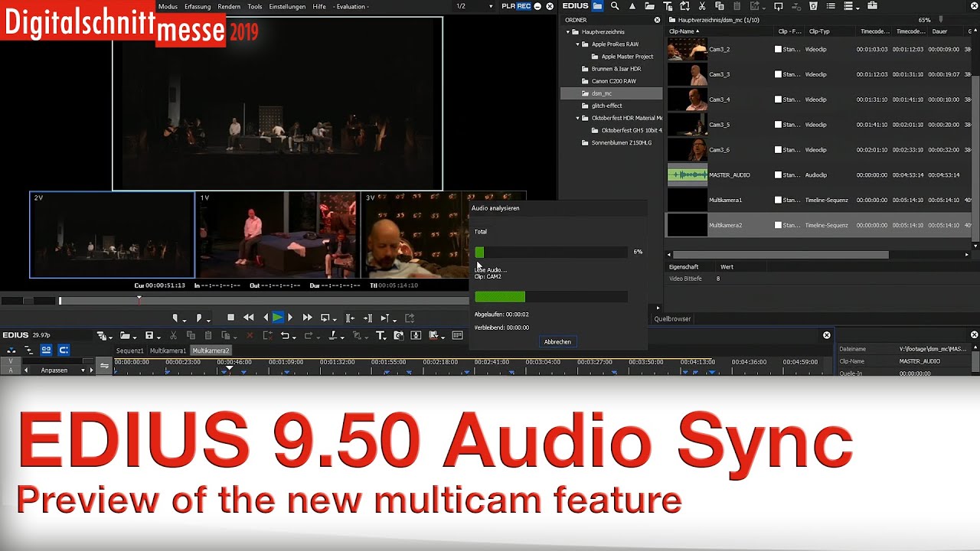Click the Copy icon in the timeline toolbar

pyautogui.click(x=191, y=335)
